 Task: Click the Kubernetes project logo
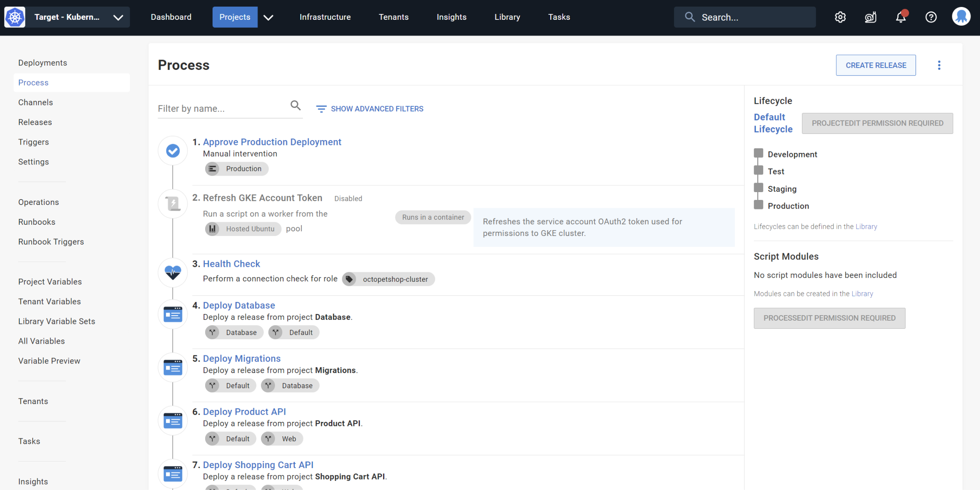point(14,17)
